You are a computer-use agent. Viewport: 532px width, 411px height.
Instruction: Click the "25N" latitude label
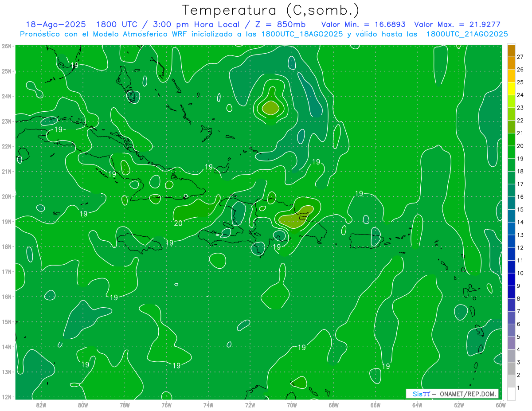(x=6, y=71)
